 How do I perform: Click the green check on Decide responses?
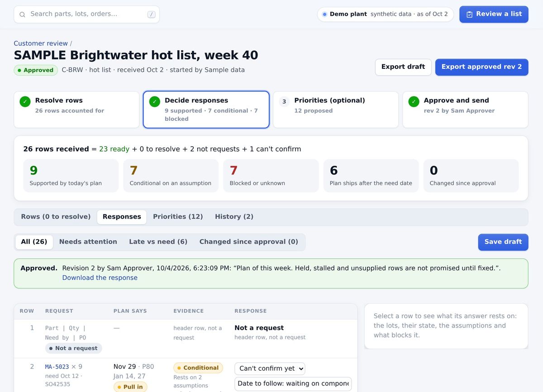(155, 101)
